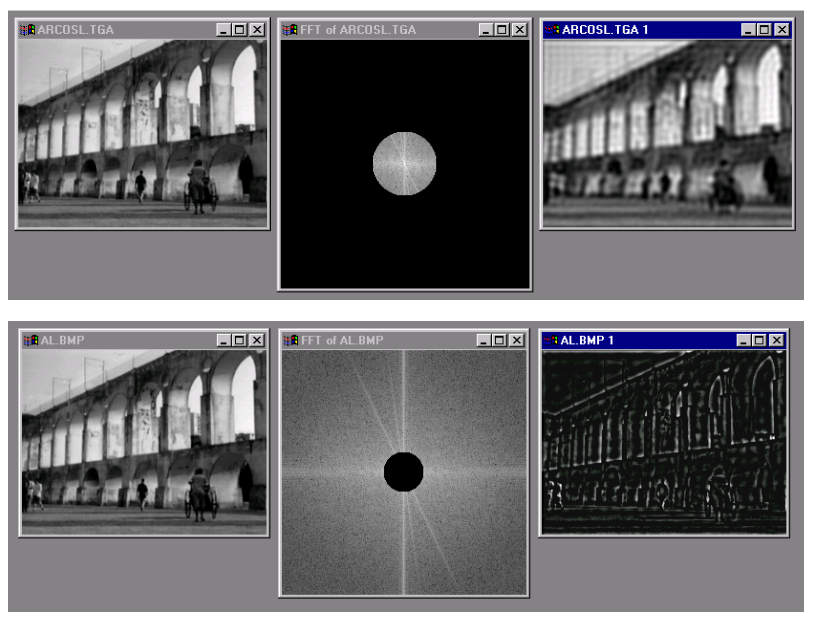Click the low-pass circular spectrum in FFT of ARCOSL.TGA
815x623 pixels.
404,164
